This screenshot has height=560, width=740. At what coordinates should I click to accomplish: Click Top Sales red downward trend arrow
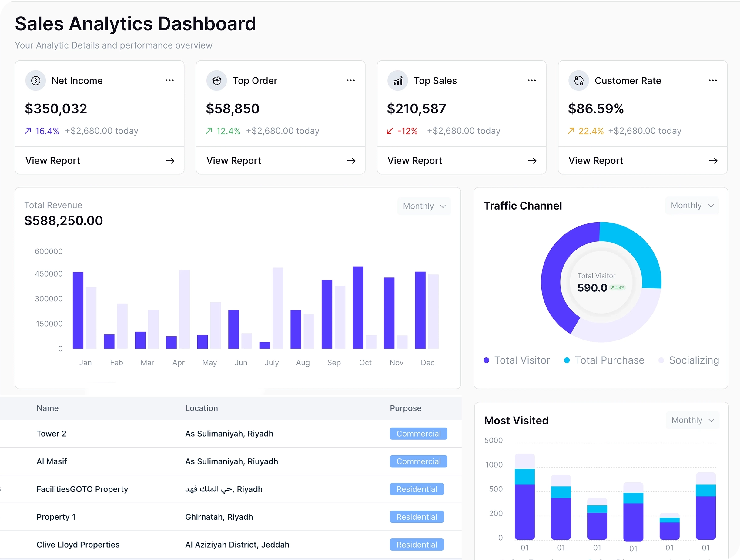coord(390,131)
